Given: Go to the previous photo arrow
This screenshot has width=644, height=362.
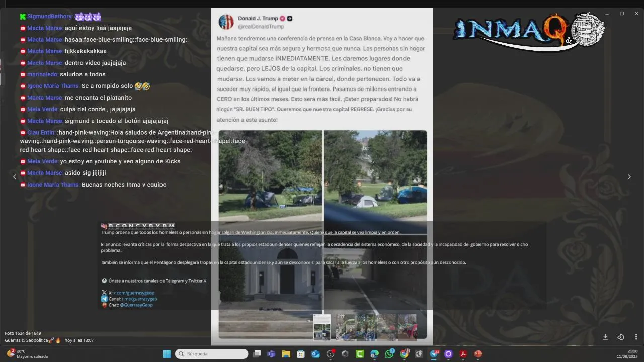Looking at the screenshot, I should [x=15, y=177].
